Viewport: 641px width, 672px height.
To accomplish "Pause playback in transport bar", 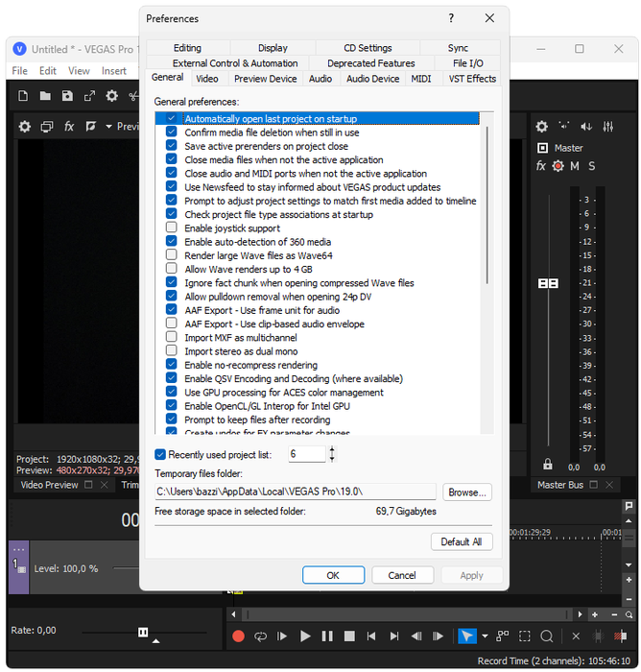I will pos(327,636).
